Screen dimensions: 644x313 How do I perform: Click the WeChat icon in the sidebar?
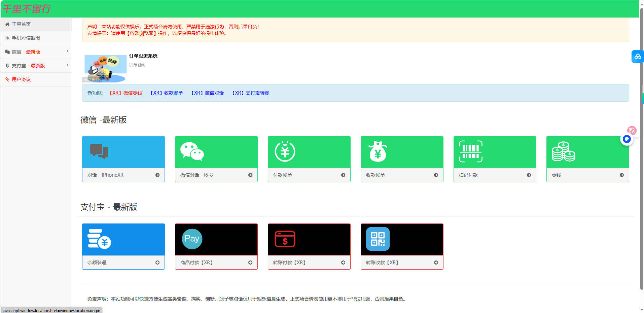[7, 52]
